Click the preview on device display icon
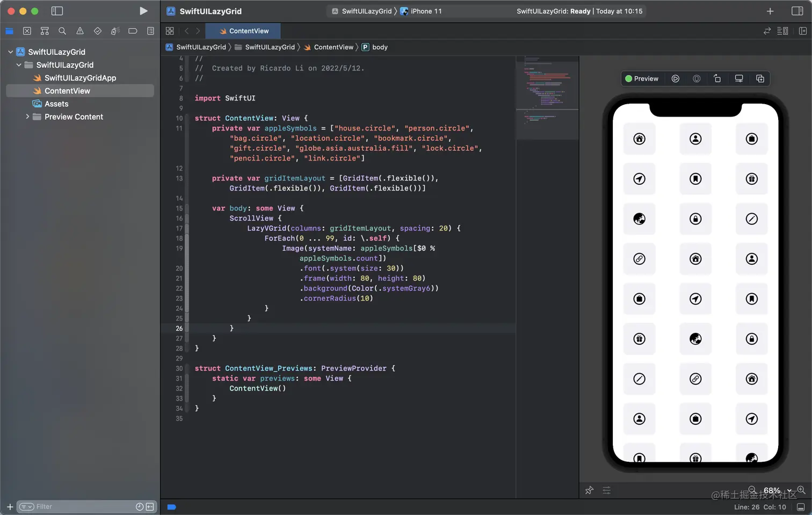Viewport: 812px width, 515px height. coord(739,78)
